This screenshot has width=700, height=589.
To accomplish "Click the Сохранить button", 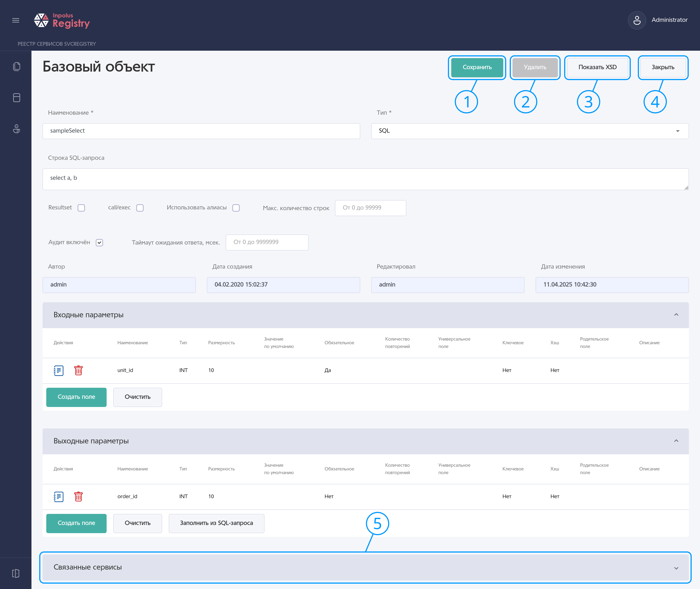I will (477, 68).
